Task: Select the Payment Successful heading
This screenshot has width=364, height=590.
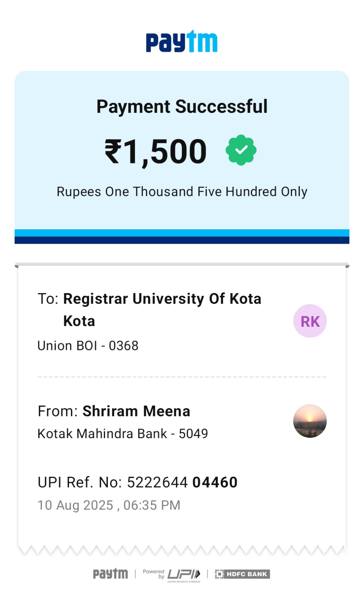Action: [x=182, y=107]
